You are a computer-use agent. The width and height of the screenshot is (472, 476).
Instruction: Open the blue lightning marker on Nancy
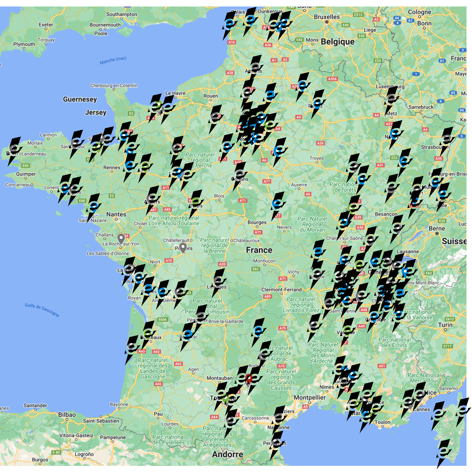pos(396,135)
